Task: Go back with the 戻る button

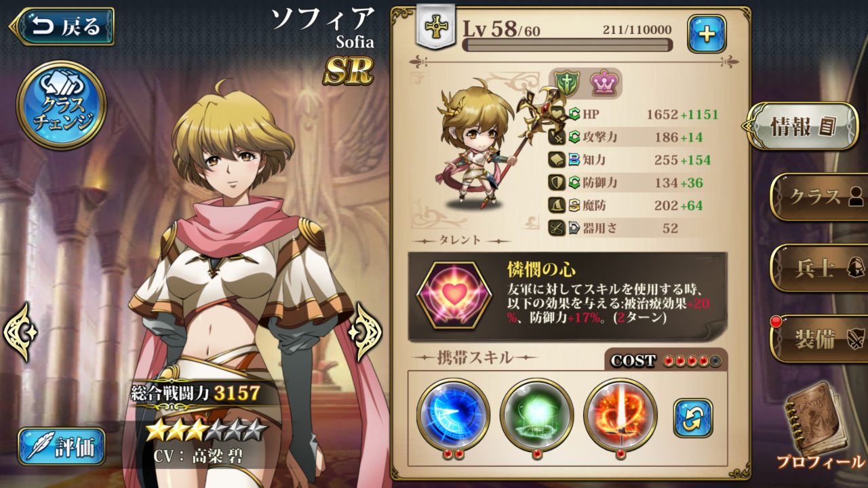Action: click(x=62, y=26)
